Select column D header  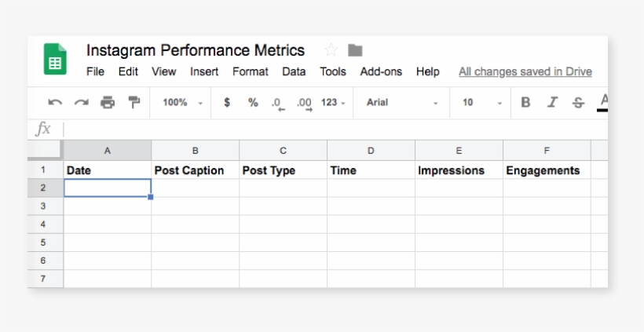371,151
